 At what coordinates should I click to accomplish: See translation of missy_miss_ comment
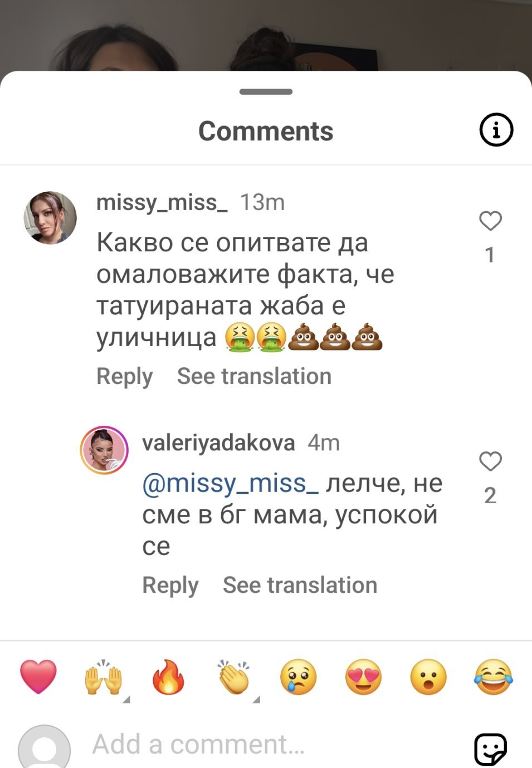[254, 376]
